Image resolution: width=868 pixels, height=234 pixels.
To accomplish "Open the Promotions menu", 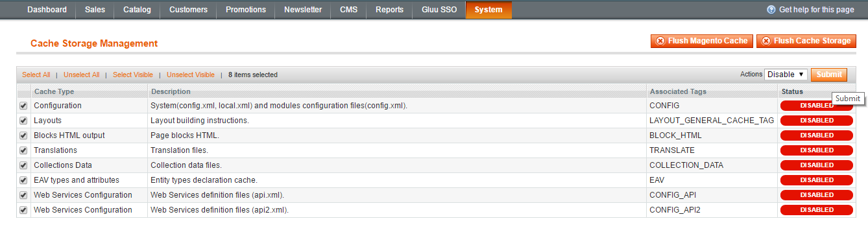I will 246,10.
